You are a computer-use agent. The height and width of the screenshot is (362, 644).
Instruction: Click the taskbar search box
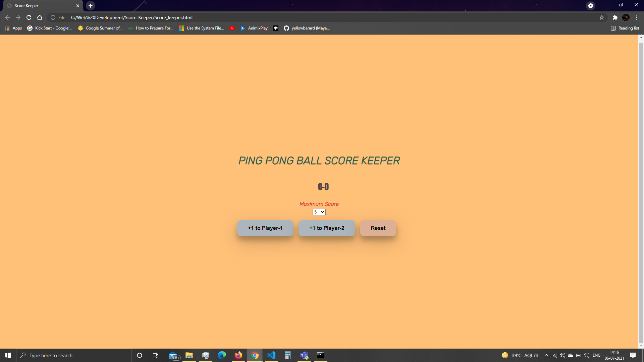click(74, 355)
